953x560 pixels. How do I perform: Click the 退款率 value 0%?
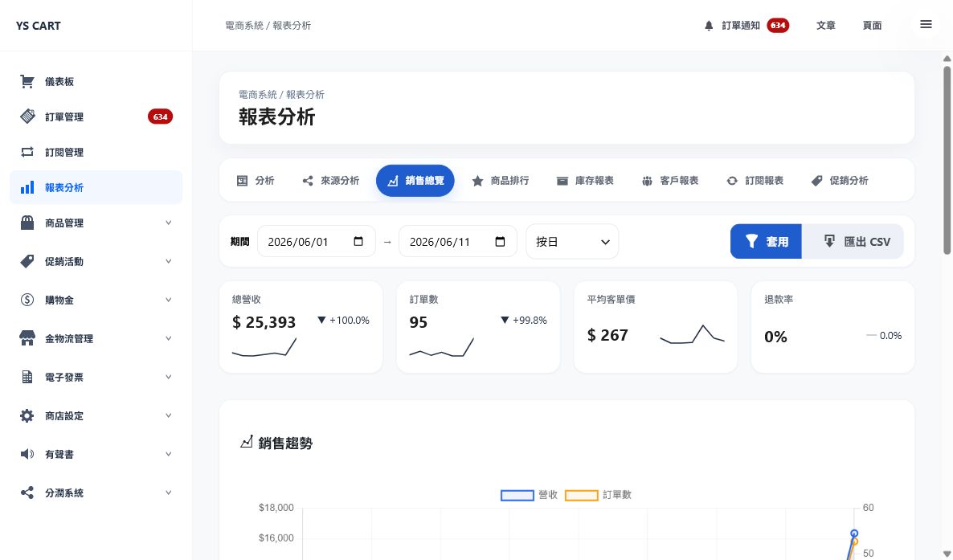775,337
